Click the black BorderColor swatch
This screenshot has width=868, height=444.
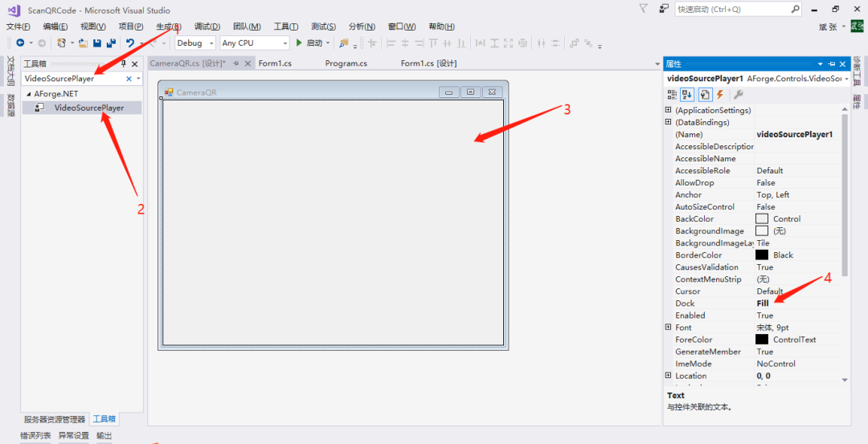click(x=762, y=255)
